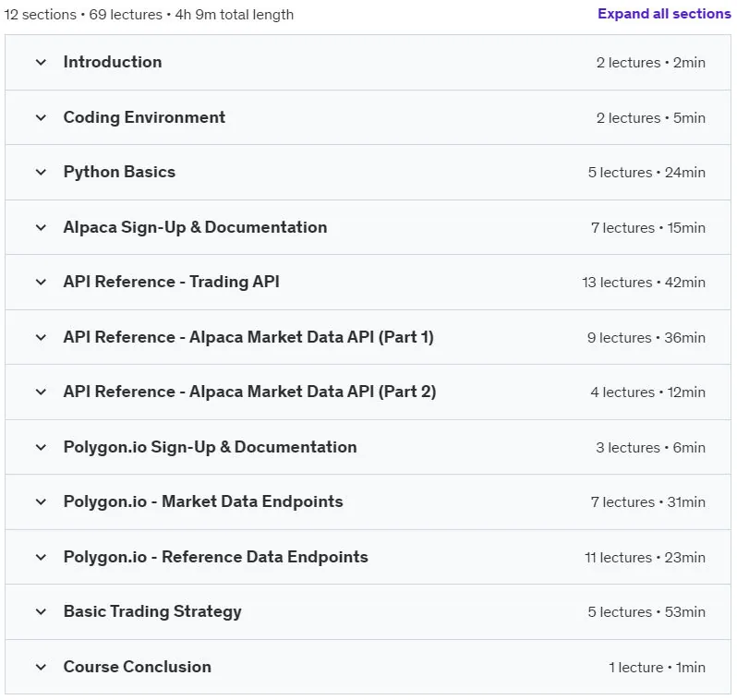Click the '13 lectures • 42min' text
Image resolution: width=737 pixels, height=700 pixels.
[x=644, y=283]
